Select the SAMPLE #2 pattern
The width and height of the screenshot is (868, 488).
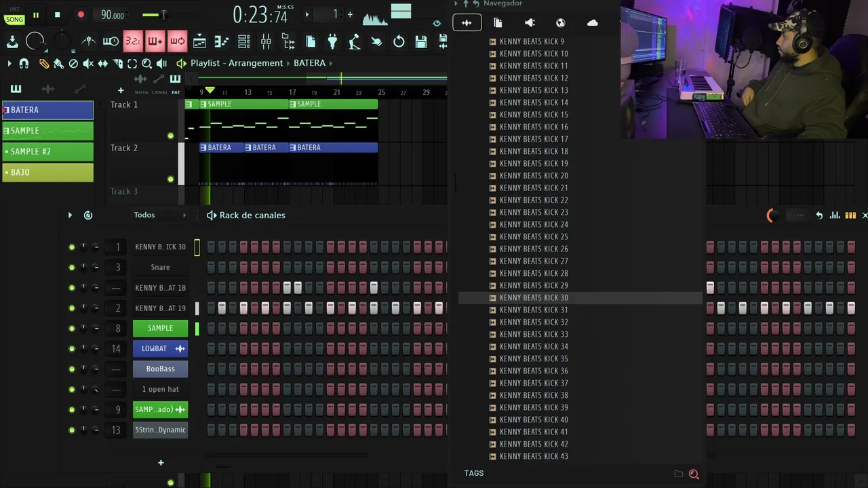click(x=47, y=151)
